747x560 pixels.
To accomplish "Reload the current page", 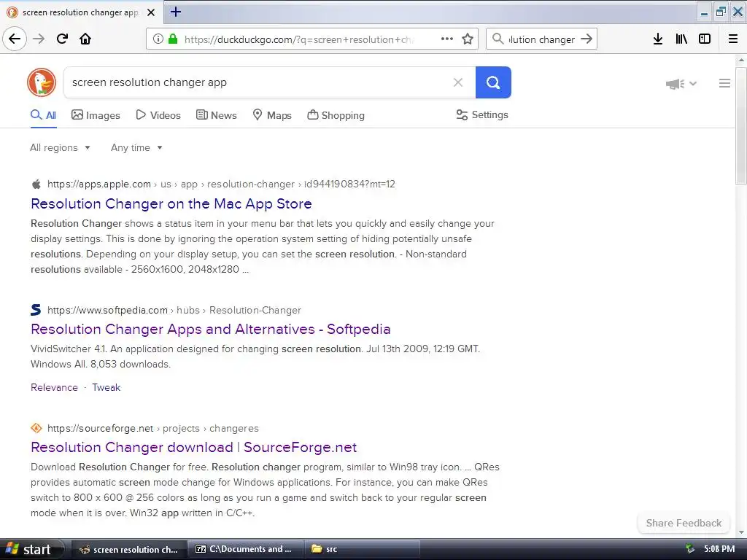I will (x=63, y=39).
